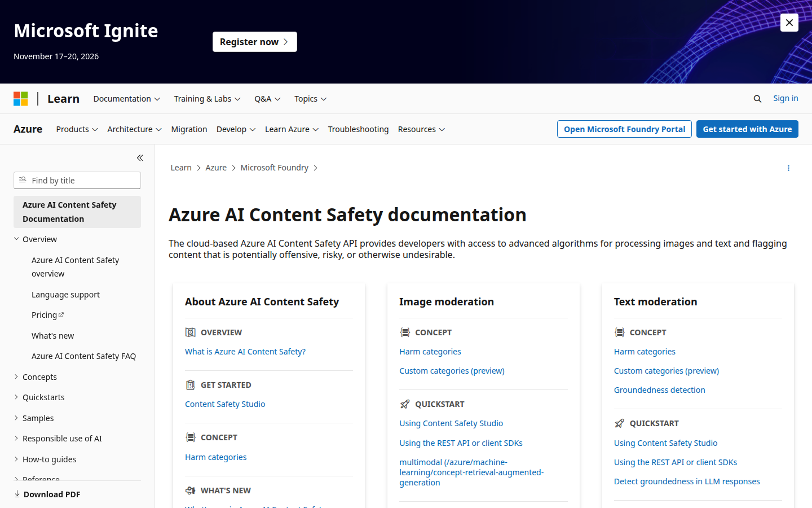
Task: Open the Migration menu item
Action: click(x=189, y=129)
